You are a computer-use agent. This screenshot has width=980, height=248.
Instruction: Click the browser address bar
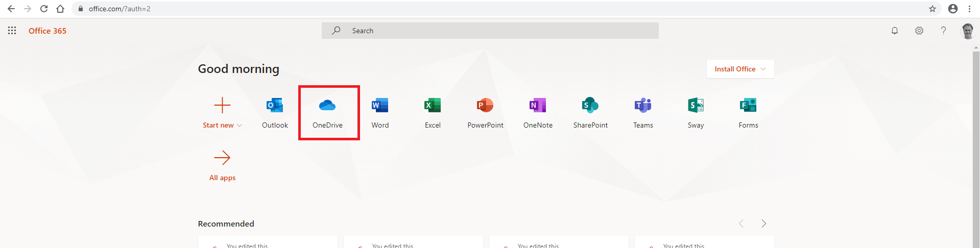tap(506, 9)
